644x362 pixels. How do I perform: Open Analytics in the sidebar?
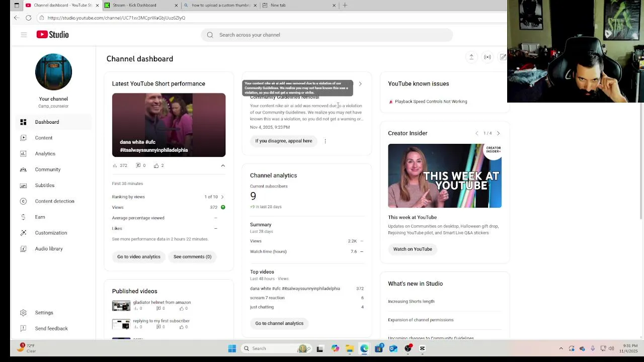coord(53,154)
